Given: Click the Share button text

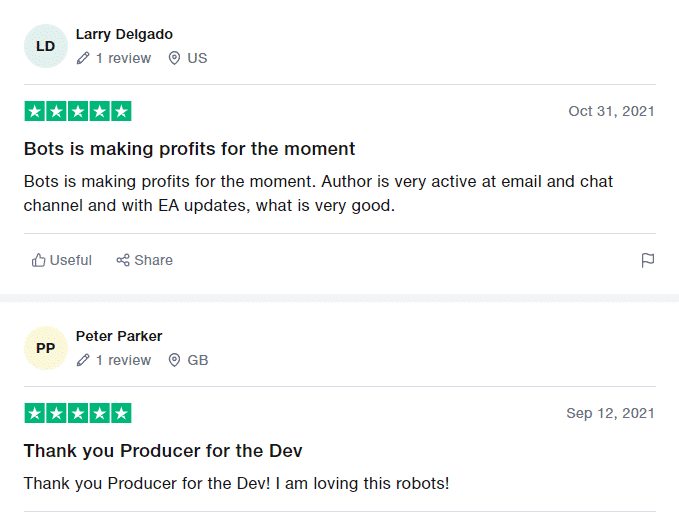Looking at the screenshot, I should [153, 260].
